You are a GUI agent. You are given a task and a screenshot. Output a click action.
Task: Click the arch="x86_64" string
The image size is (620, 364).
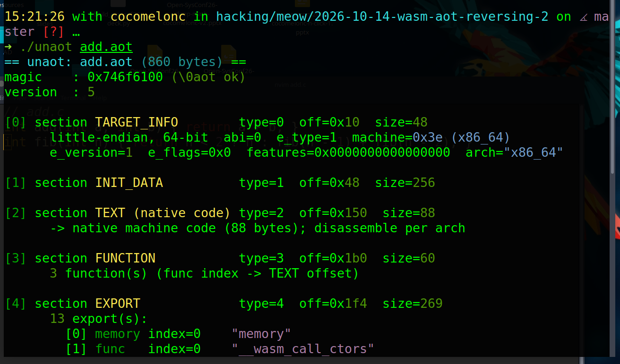coord(515,152)
